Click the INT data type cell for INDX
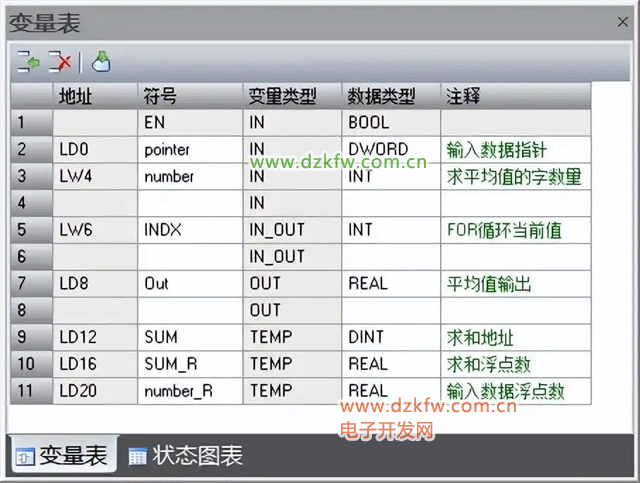The image size is (640, 483). click(391, 230)
